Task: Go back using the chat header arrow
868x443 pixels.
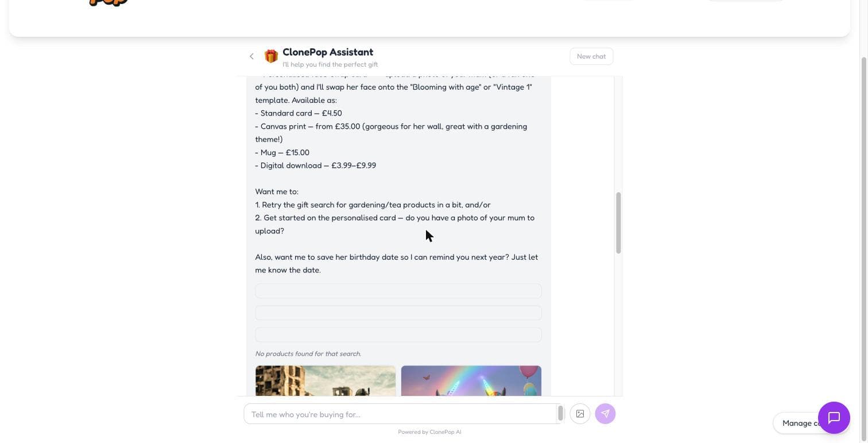Action: tap(251, 56)
